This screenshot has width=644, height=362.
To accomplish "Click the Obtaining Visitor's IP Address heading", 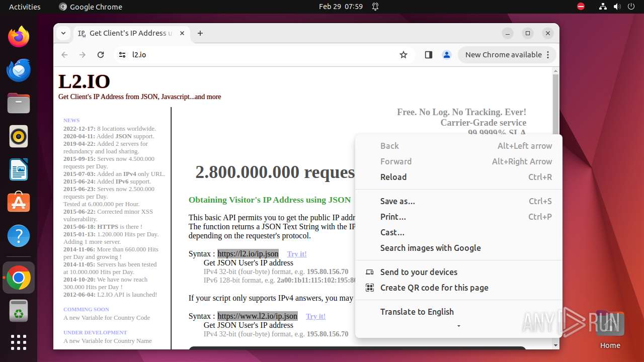I will coord(270,200).
